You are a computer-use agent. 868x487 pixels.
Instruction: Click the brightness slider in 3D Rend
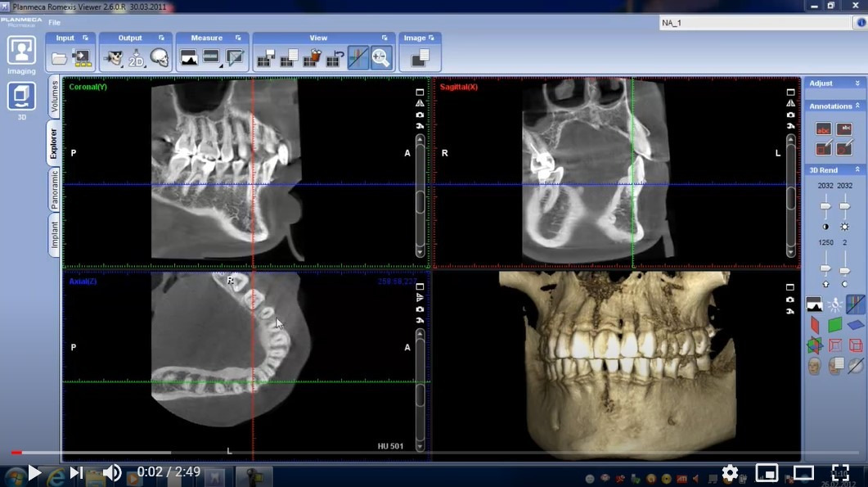(845, 206)
